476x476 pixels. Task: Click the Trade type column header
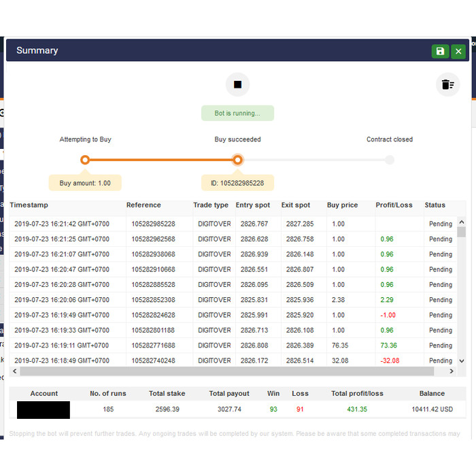coord(211,205)
